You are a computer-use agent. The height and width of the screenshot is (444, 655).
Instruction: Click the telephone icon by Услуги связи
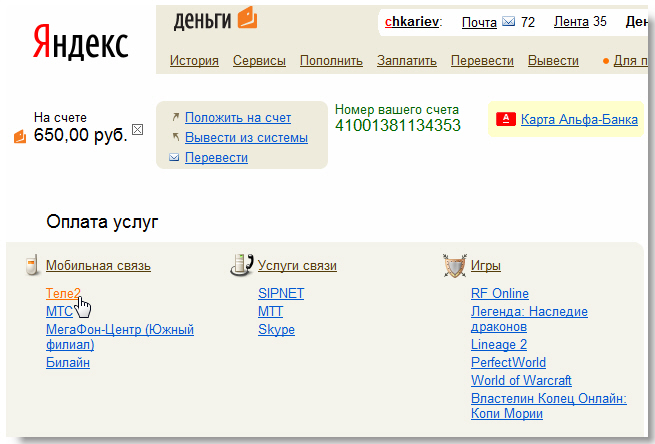[x=240, y=265]
